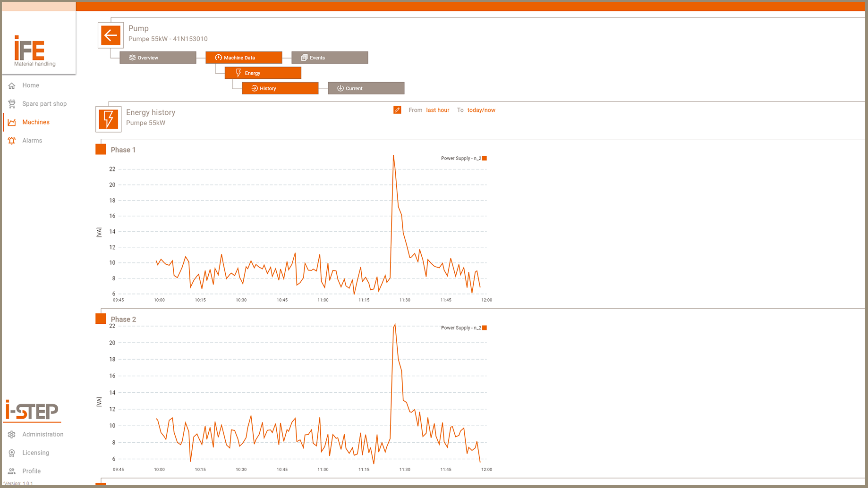Open the Licensing badge icon
The image size is (868, 488).
point(12,453)
